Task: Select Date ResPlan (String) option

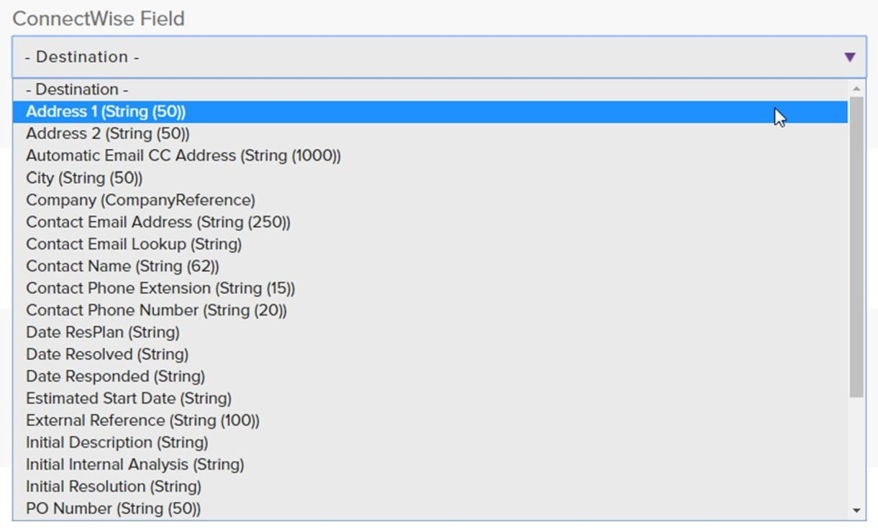Action: point(103,332)
